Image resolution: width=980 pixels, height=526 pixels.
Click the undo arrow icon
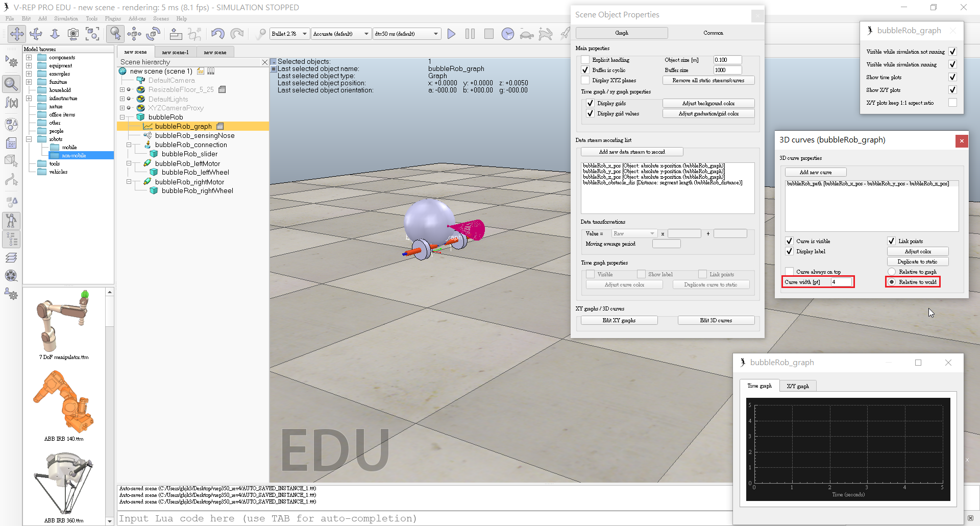click(x=218, y=34)
